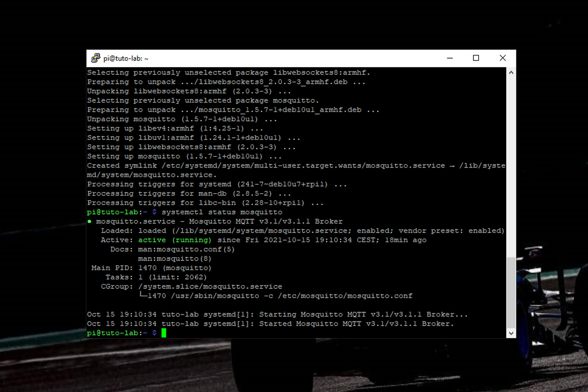The width and height of the screenshot is (588, 392).
Task: Minimize the pi@tuto-lab terminal window
Action: tap(450, 58)
